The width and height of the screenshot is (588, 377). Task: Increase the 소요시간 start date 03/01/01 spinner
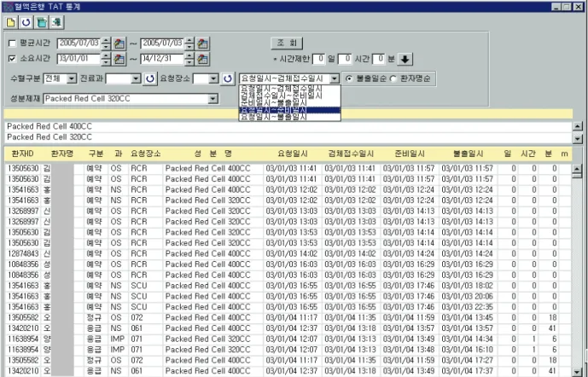click(x=106, y=55)
